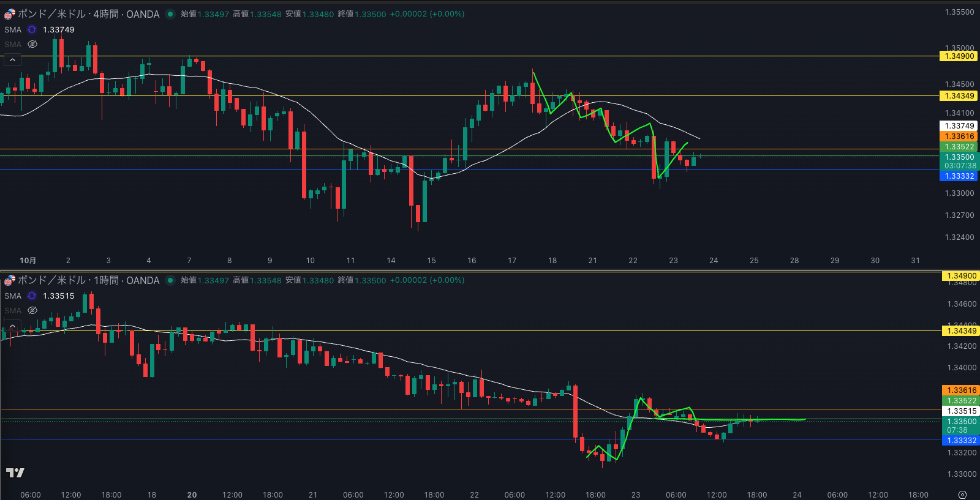Select SMA 1.33749 indicator label on top chart

13,29
